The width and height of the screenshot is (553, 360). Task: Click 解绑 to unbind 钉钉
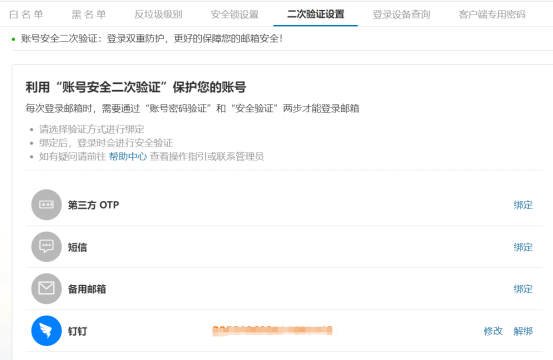[x=523, y=331]
